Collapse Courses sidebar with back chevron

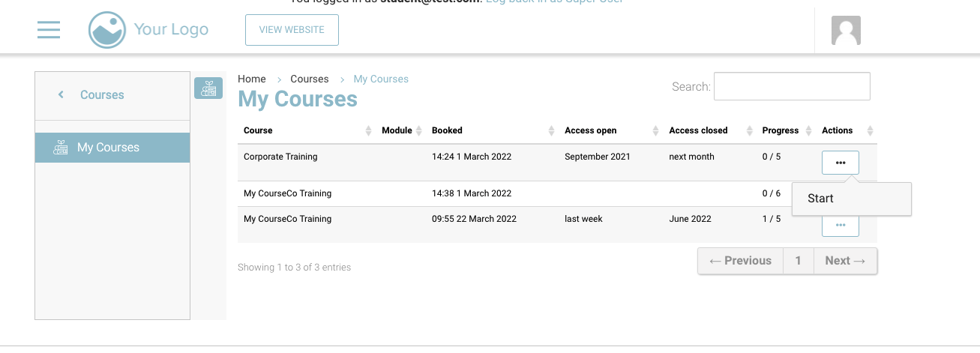[61, 95]
